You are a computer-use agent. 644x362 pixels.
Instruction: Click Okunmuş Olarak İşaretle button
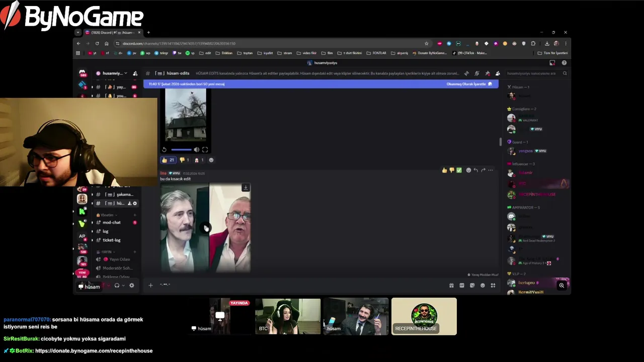tap(469, 84)
